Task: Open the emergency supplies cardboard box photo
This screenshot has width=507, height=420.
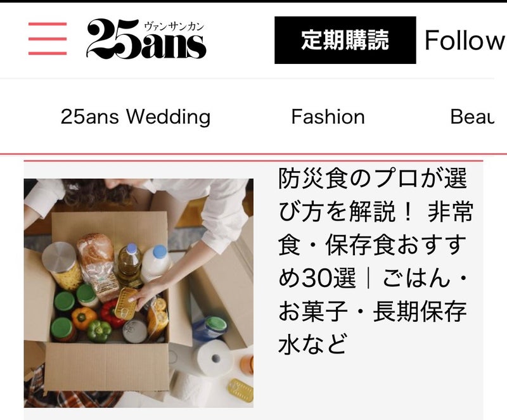Action: pyautogui.click(x=139, y=293)
